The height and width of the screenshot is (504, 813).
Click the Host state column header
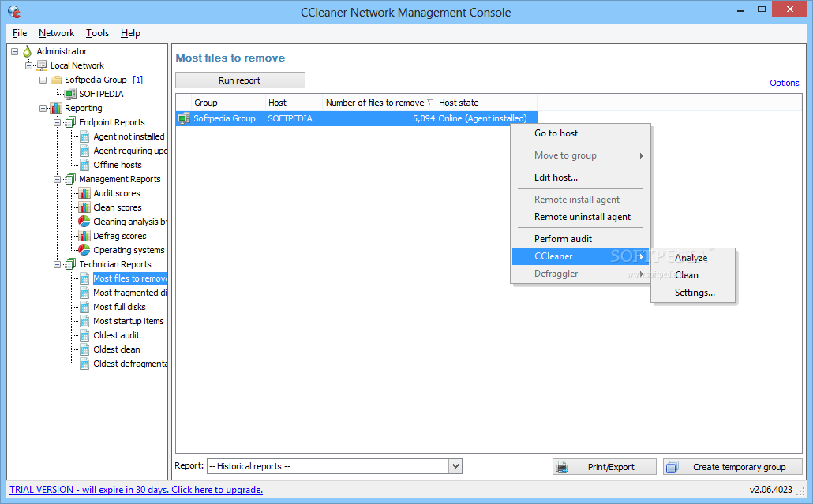coord(486,103)
